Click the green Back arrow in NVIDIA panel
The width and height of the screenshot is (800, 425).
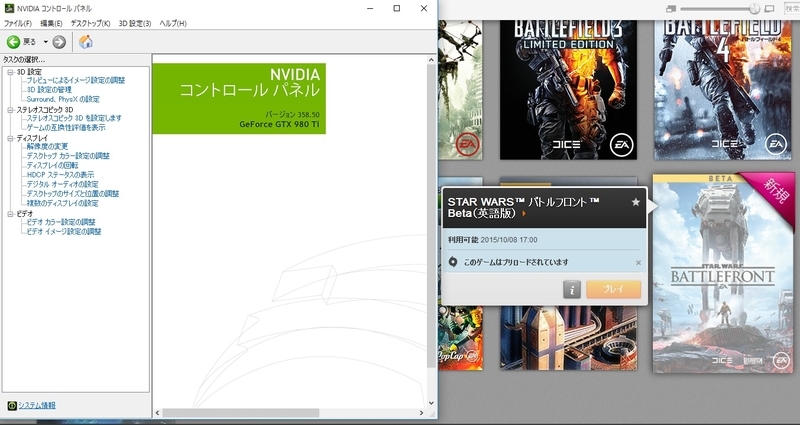(x=13, y=42)
